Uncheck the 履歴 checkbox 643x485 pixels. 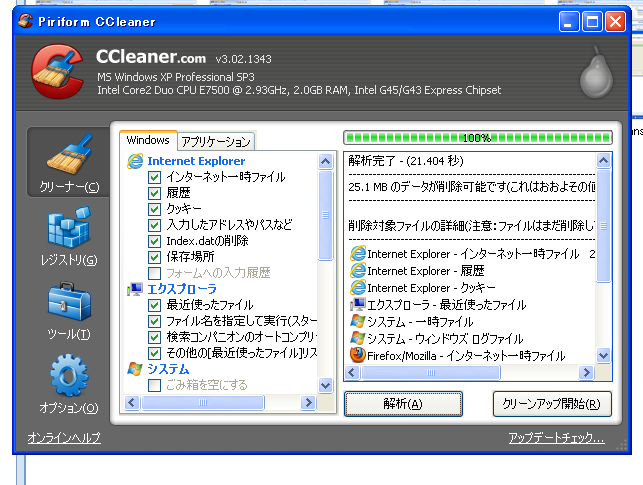pyautogui.click(x=154, y=193)
